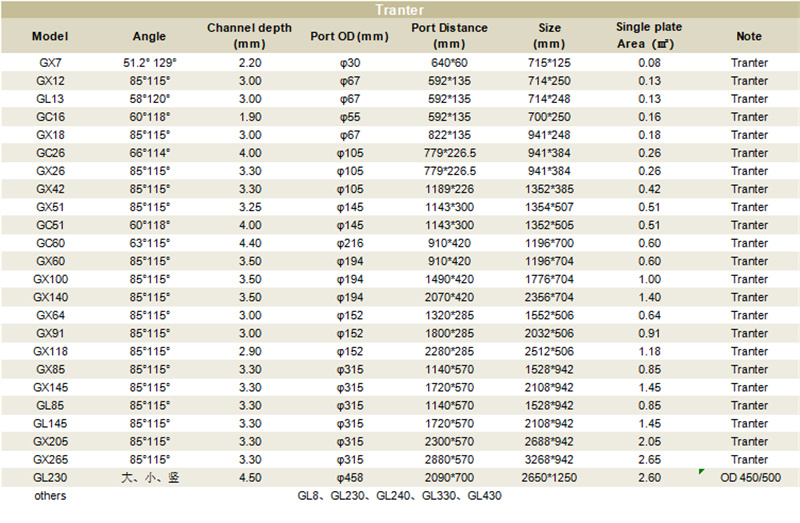Select the Note column header

(749, 36)
